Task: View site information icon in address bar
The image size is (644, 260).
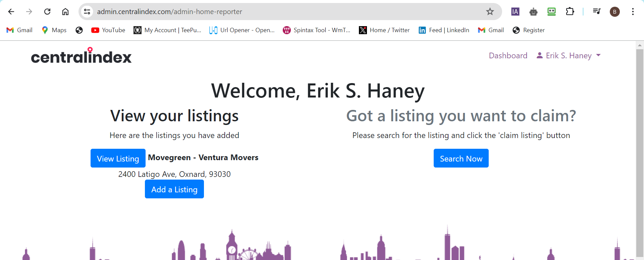Action: [87, 12]
